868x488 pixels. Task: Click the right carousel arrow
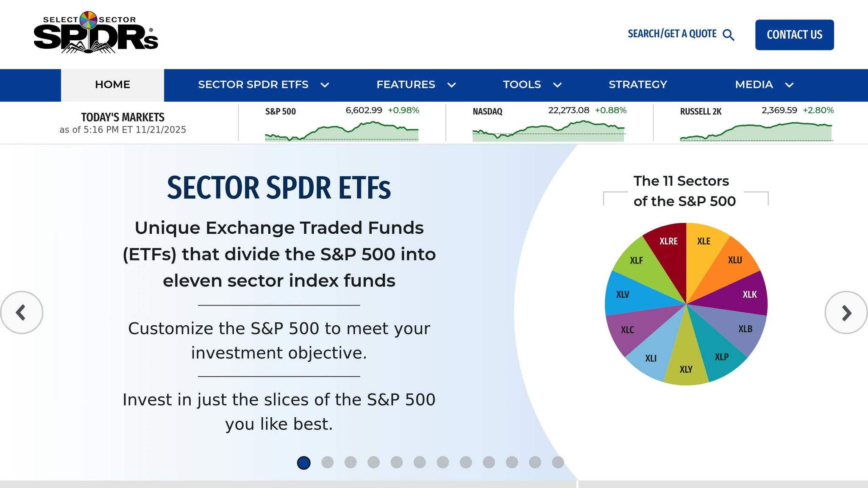coord(846,313)
